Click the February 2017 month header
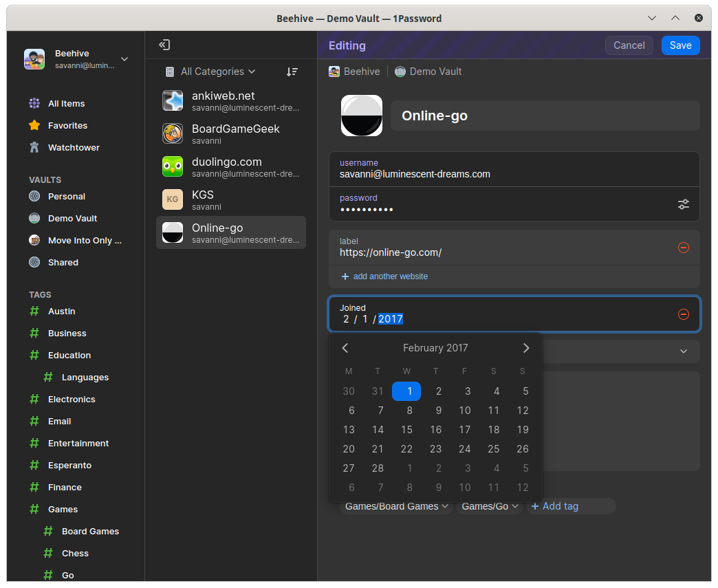The width and height of the screenshot is (718, 588). [x=435, y=348]
